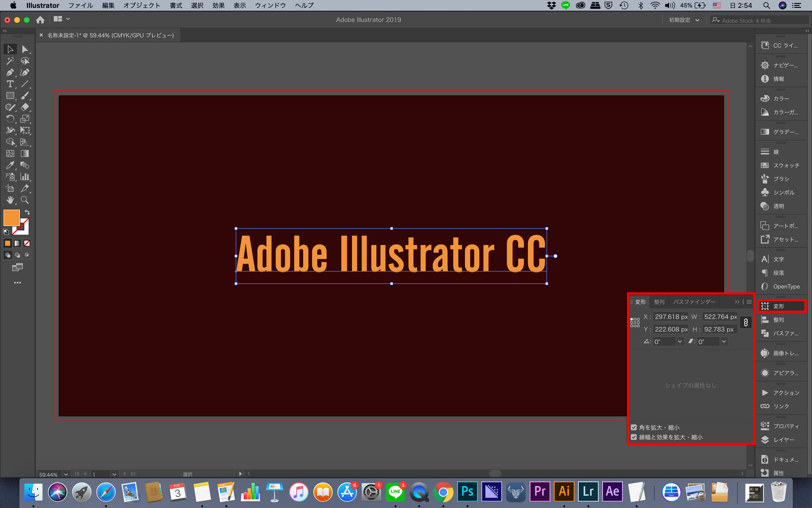Screen dimensions: 812x508
Task: Select the Rectangle tool in toolbar
Action: 10,95
